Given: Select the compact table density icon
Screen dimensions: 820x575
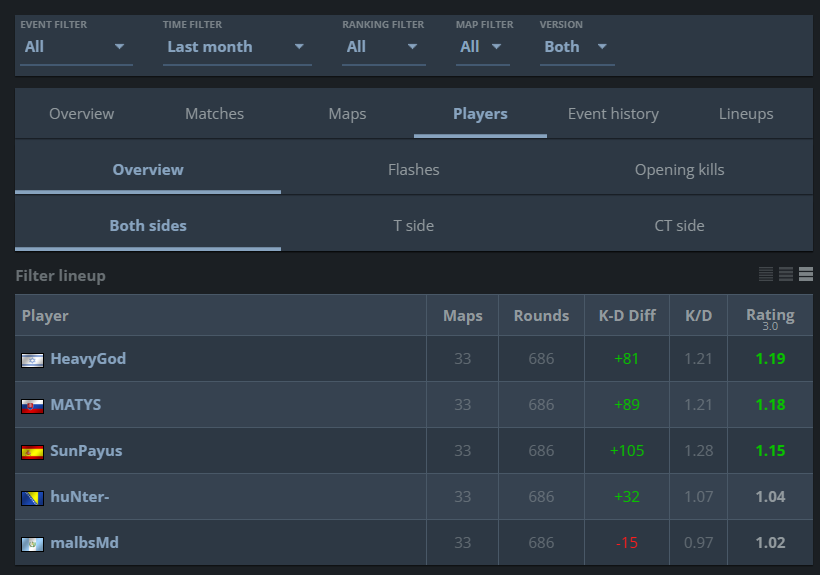Looking at the screenshot, I should click(x=766, y=274).
